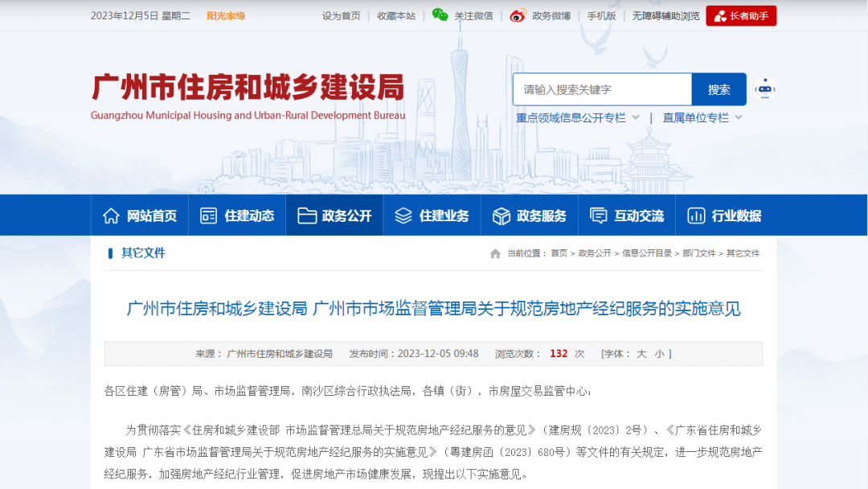Click the bar chart icon on 行业数据
868x489 pixels.
click(x=696, y=215)
